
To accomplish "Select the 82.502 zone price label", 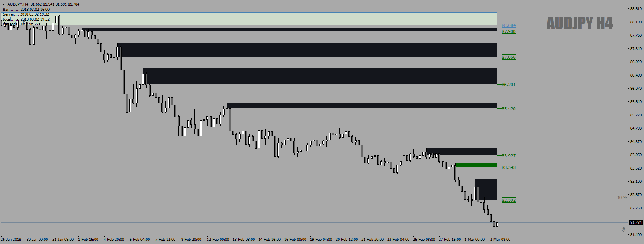I will [x=508, y=200].
